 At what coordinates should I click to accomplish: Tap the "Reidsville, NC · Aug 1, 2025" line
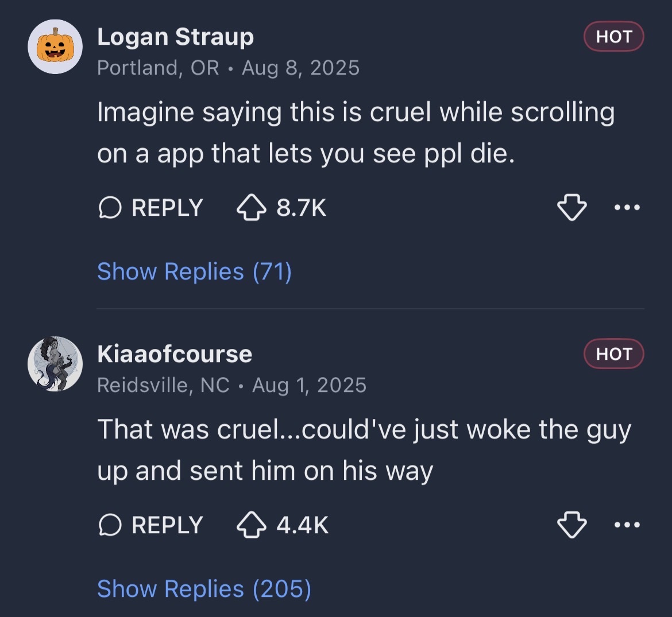(231, 385)
